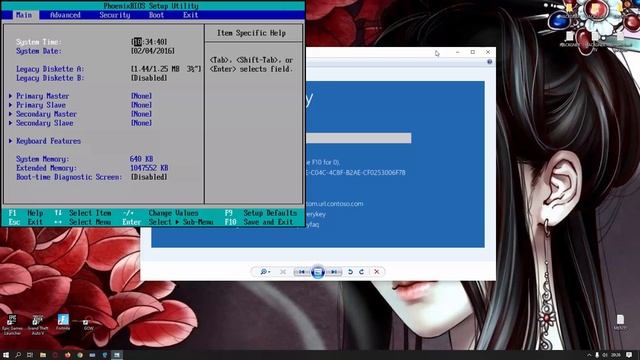This screenshot has width=640, height=360.
Task: Close the photo viewer window
Action: pos(488,52)
